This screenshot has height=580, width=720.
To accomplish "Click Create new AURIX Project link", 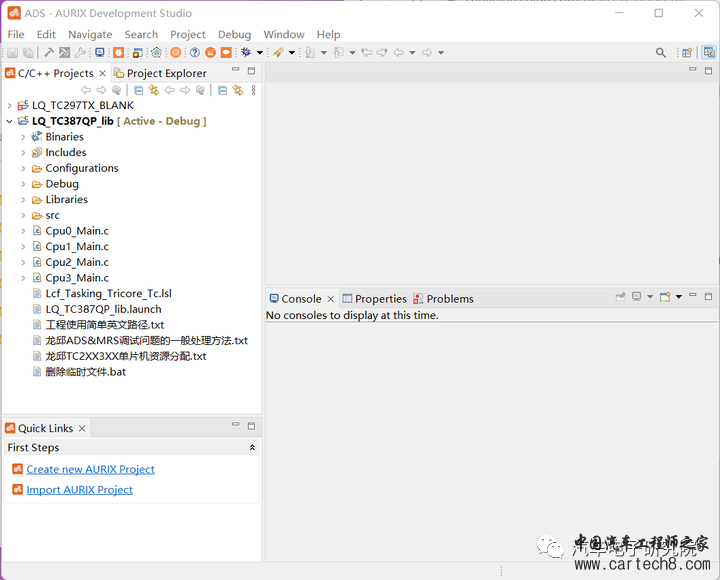I will (x=90, y=469).
